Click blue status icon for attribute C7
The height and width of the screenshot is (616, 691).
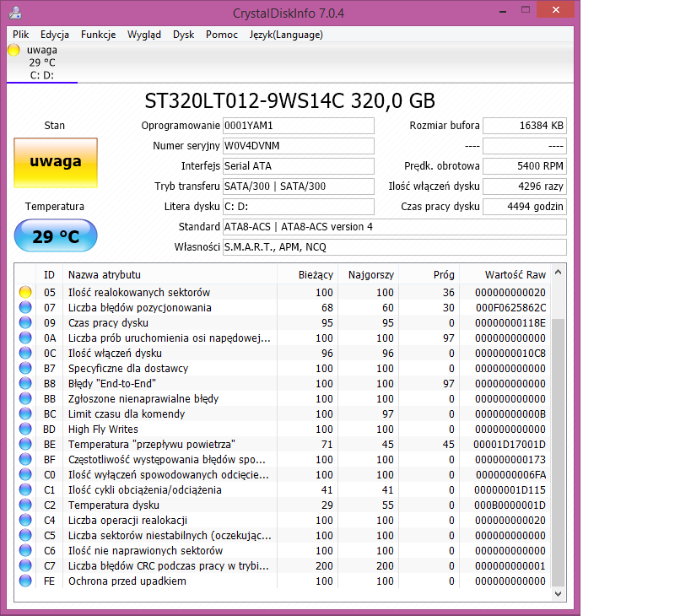point(25,565)
